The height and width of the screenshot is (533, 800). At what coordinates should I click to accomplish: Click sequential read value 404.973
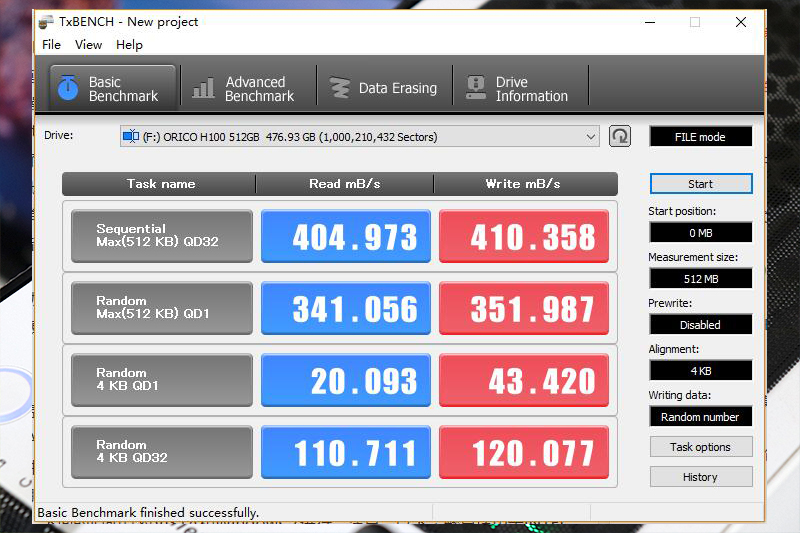click(x=346, y=236)
